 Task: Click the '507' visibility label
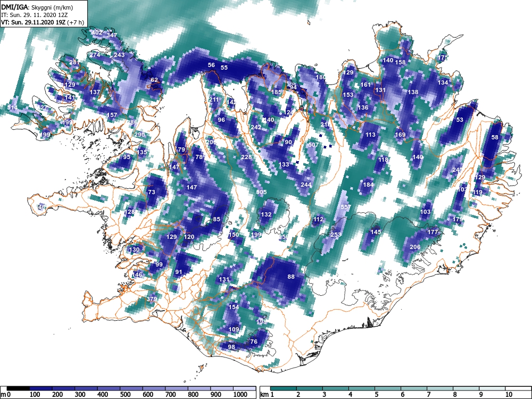(313, 145)
